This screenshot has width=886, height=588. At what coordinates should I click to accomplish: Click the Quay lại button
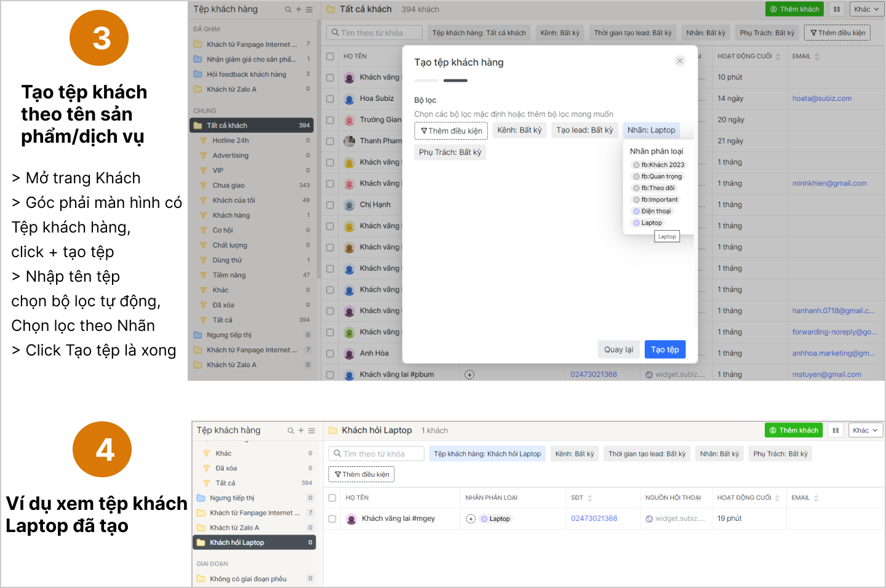pyautogui.click(x=618, y=349)
